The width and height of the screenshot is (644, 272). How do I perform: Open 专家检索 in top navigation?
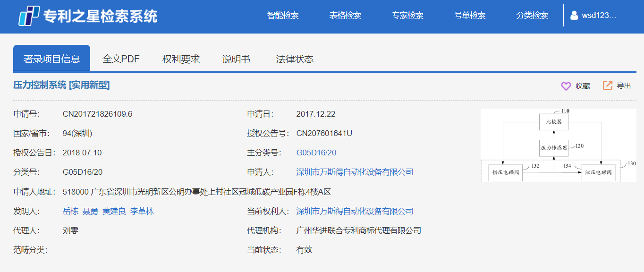[x=407, y=15]
